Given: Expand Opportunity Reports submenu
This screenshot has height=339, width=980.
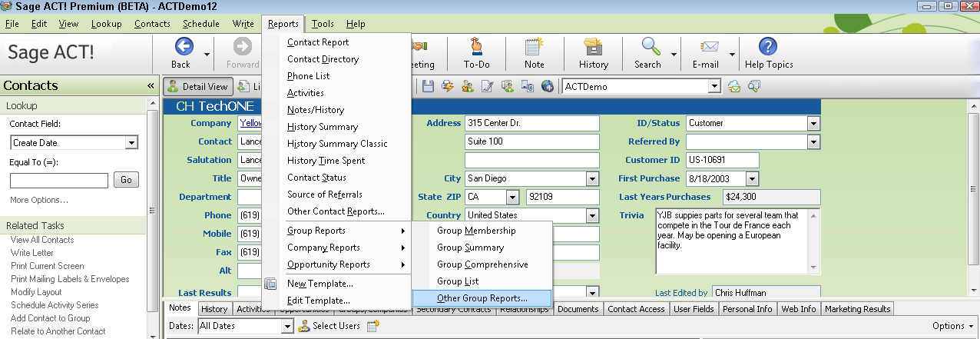Looking at the screenshot, I should [336, 264].
